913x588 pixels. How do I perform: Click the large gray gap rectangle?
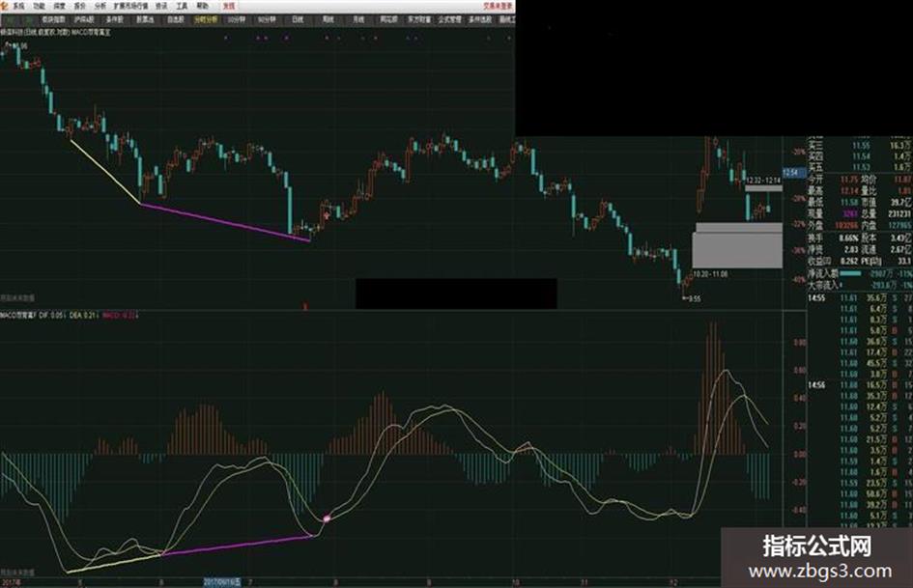point(737,250)
